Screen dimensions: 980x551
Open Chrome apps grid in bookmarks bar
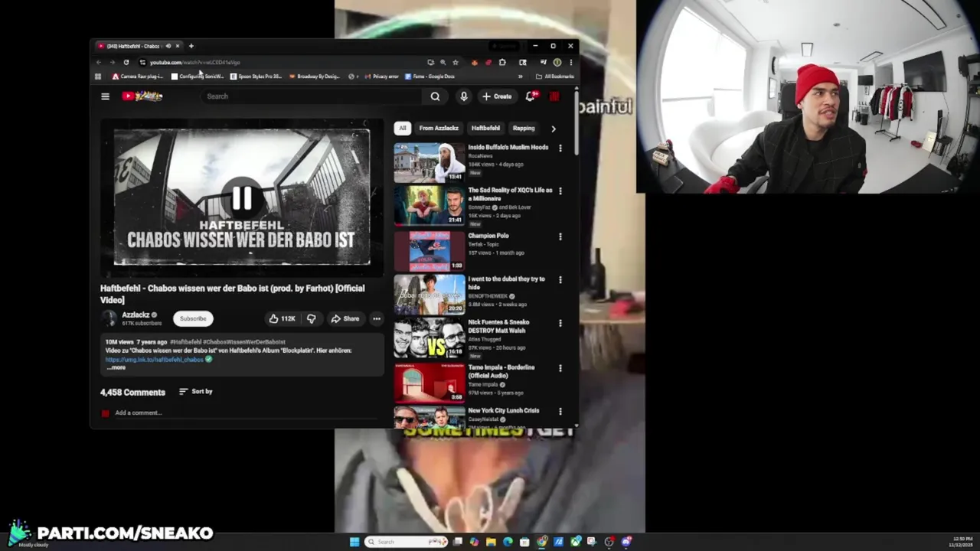pos(98,77)
